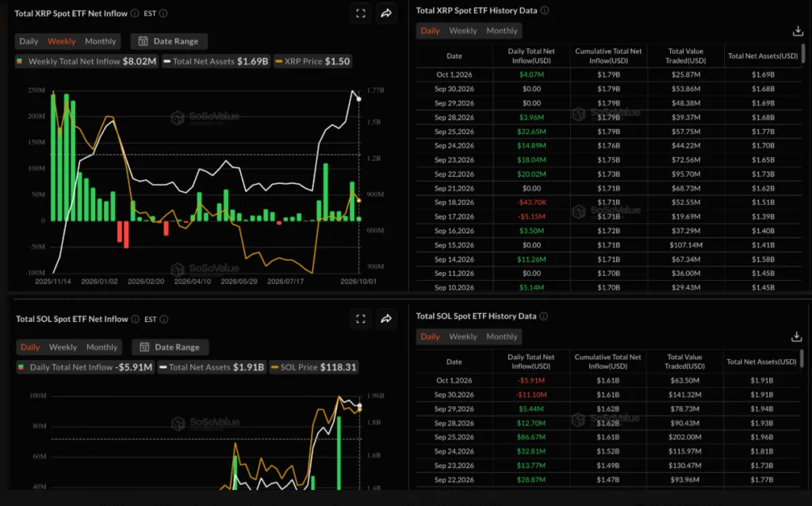Click latest data point on XRP net assets line
The width and height of the screenshot is (812, 506).
[359, 99]
